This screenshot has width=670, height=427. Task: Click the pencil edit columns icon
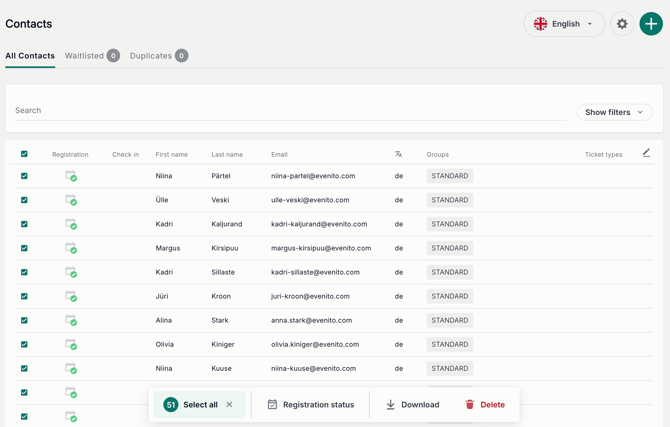[x=646, y=153]
